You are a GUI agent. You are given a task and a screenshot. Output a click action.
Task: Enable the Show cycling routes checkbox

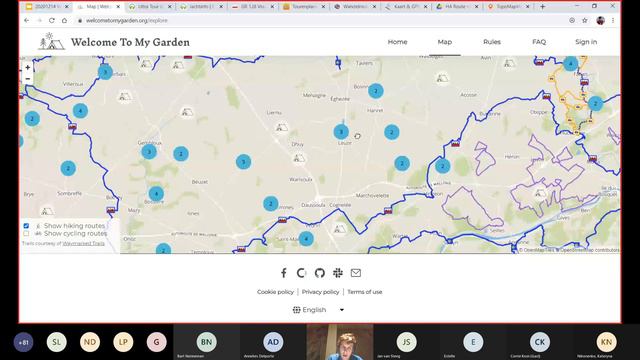pos(26,233)
